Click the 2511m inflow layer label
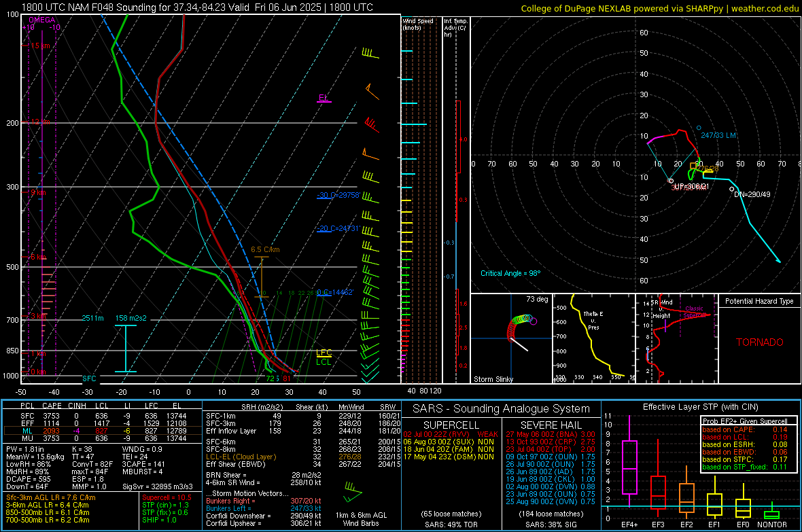 click(92, 318)
